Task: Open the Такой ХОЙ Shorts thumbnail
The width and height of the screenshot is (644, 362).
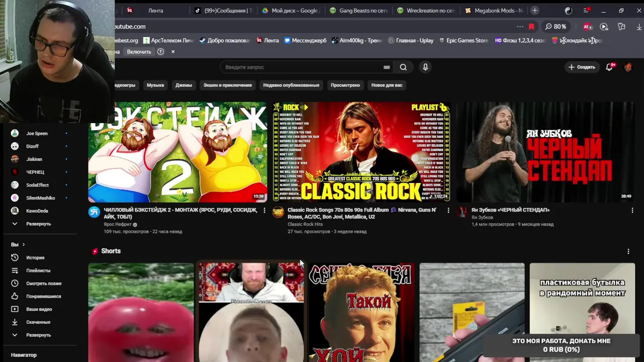Action: [361, 312]
